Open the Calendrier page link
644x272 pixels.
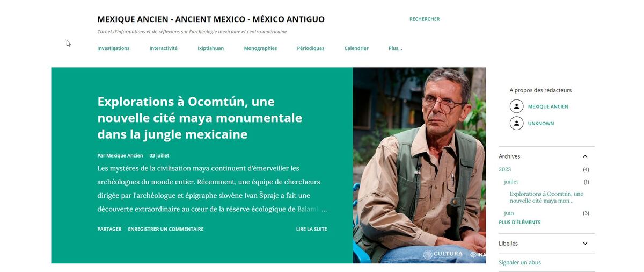356,48
